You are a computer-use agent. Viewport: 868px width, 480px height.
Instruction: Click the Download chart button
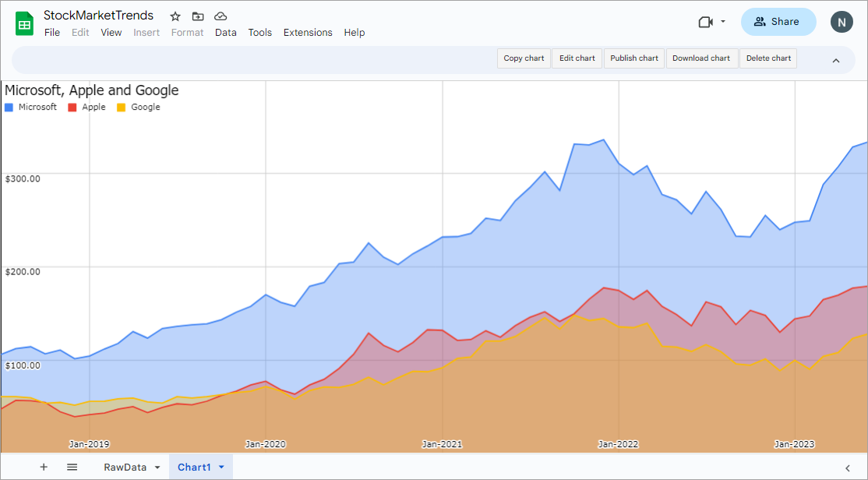(701, 58)
